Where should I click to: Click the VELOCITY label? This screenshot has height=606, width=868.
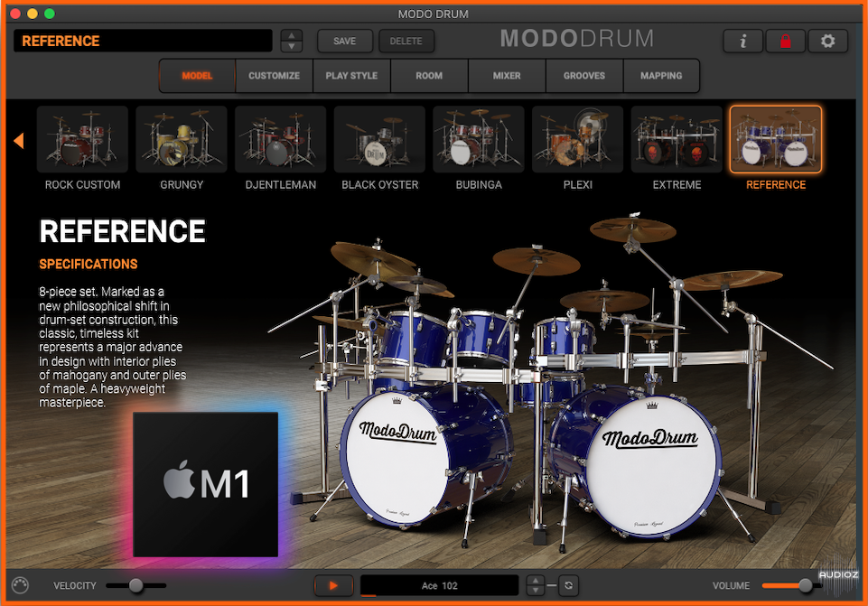click(x=75, y=585)
